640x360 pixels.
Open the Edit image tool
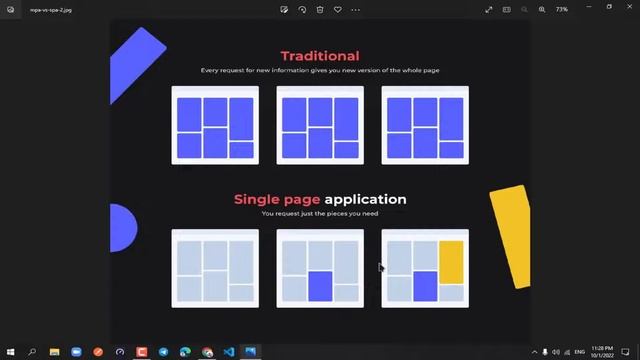point(284,9)
